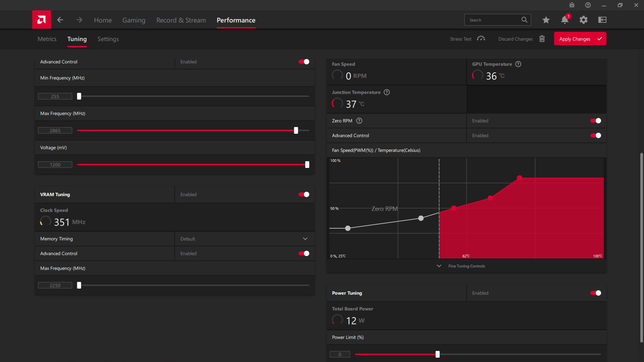Click the search magnifier icon

click(524, 20)
